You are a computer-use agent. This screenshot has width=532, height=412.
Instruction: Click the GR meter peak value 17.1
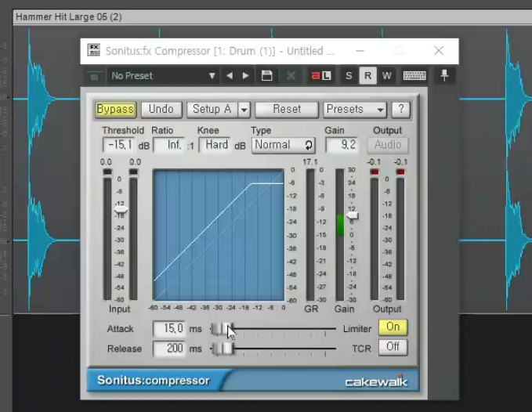310,162
